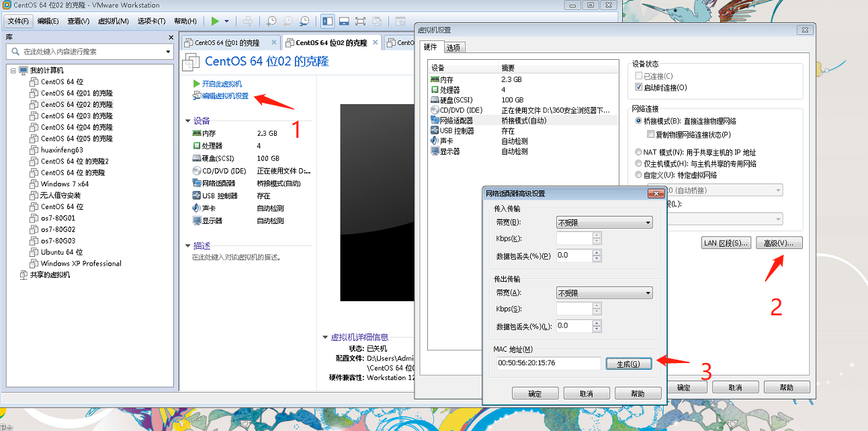Select 仅主机模式(H) radio button
The image size is (868, 431).
click(639, 163)
